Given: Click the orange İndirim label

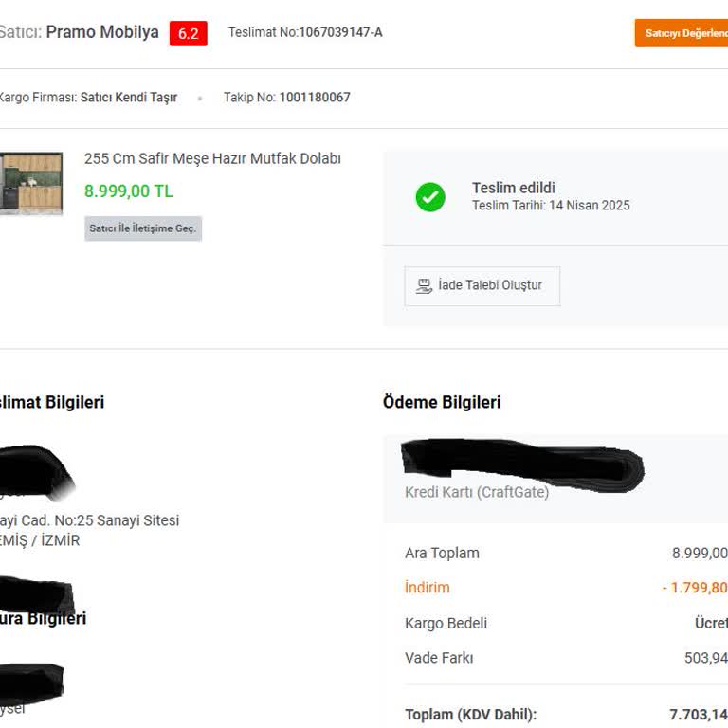Looking at the screenshot, I should 428,588.
